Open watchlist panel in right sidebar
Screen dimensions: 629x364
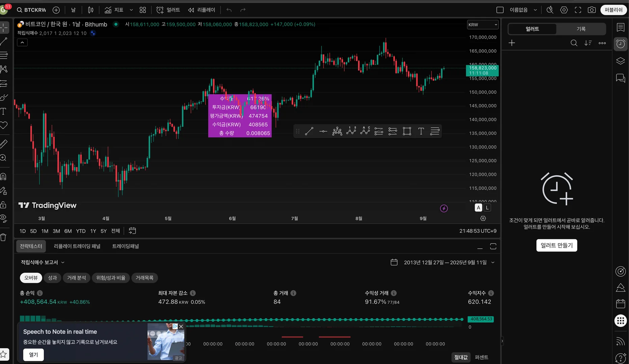click(621, 27)
